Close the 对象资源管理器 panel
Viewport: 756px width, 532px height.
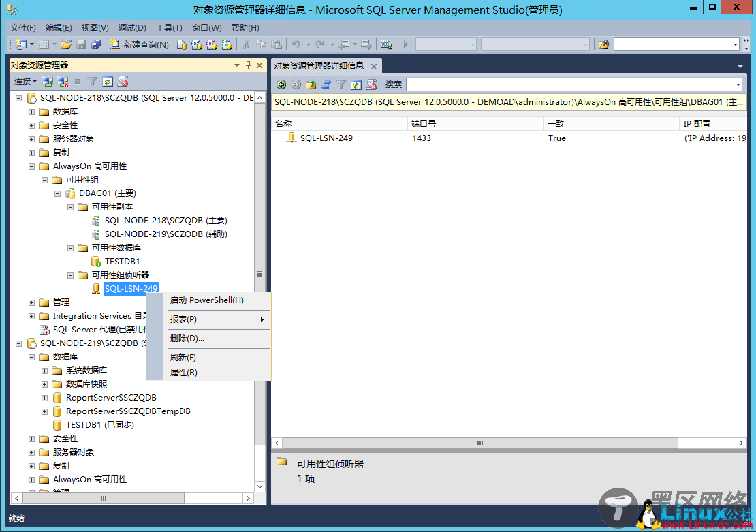[259, 65]
